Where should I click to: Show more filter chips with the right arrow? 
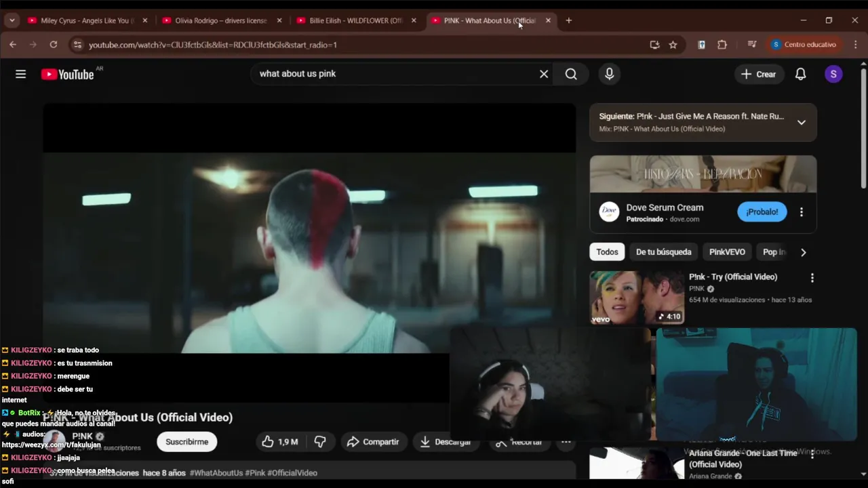pyautogui.click(x=803, y=252)
